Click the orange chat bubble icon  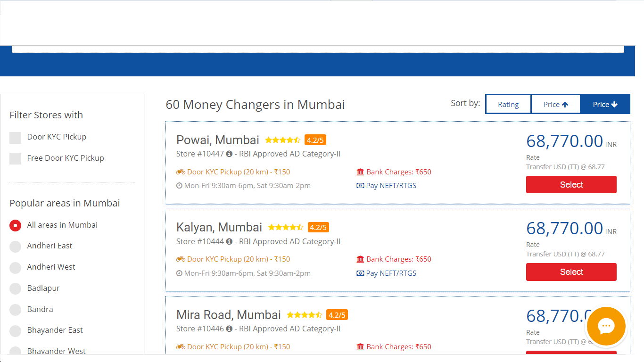pyautogui.click(x=606, y=326)
